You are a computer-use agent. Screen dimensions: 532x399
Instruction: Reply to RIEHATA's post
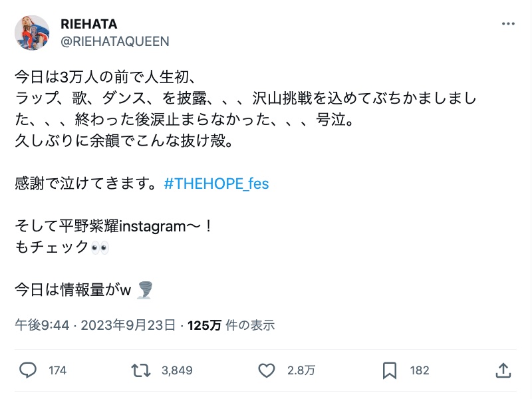(x=27, y=370)
